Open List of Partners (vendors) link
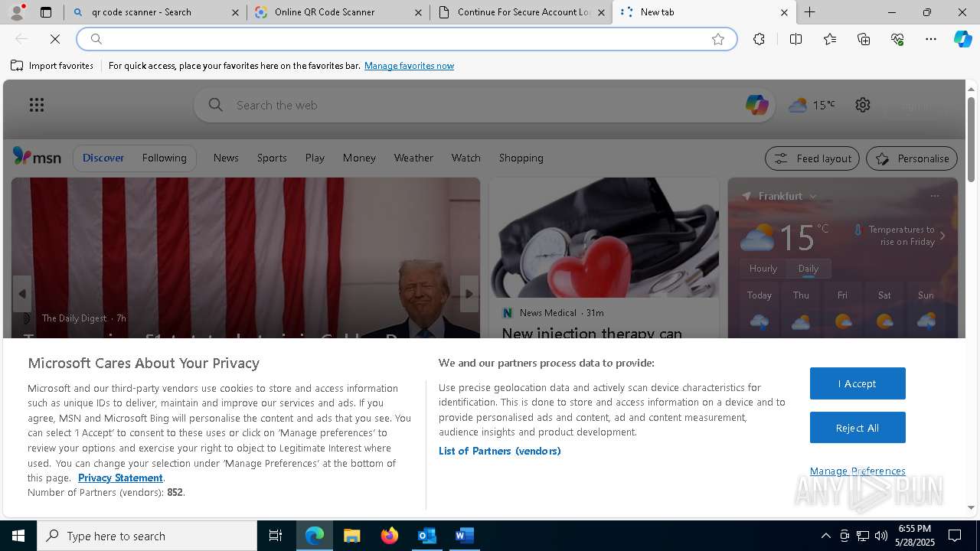 pyautogui.click(x=500, y=451)
